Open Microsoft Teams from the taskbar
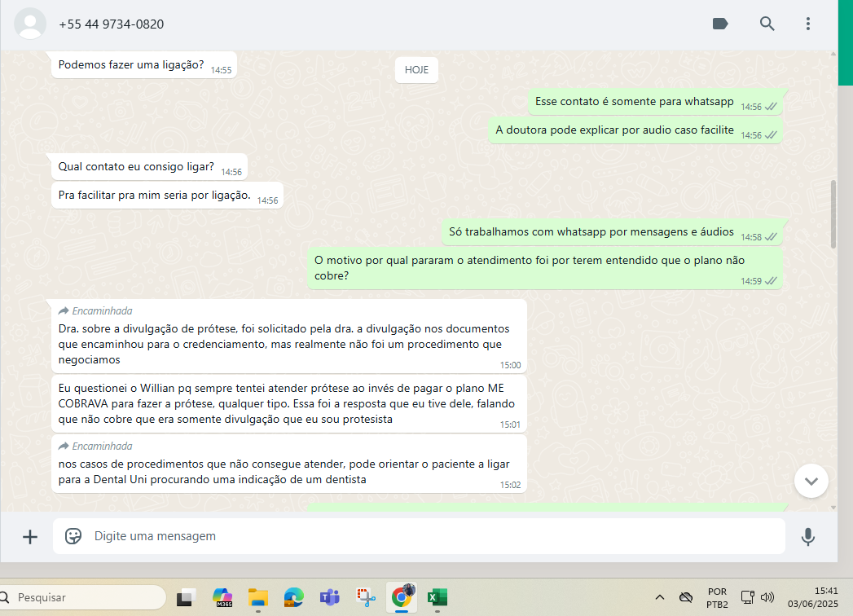Screen dimensions: 853x616 330,597
